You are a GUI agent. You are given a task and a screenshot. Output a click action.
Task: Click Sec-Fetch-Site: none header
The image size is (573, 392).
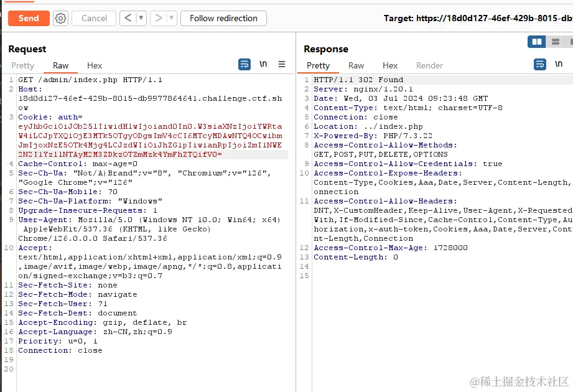pyautogui.click(x=68, y=286)
